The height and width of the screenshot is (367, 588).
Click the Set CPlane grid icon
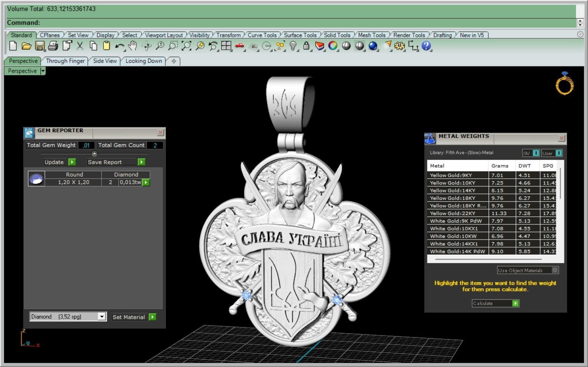click(x=253, y=46)
